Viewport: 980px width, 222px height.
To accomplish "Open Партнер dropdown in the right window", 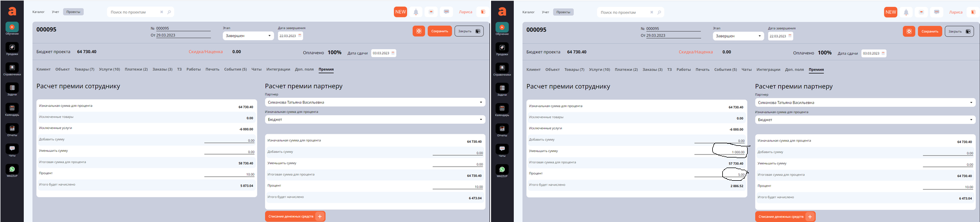I will (x=865, y=103).
